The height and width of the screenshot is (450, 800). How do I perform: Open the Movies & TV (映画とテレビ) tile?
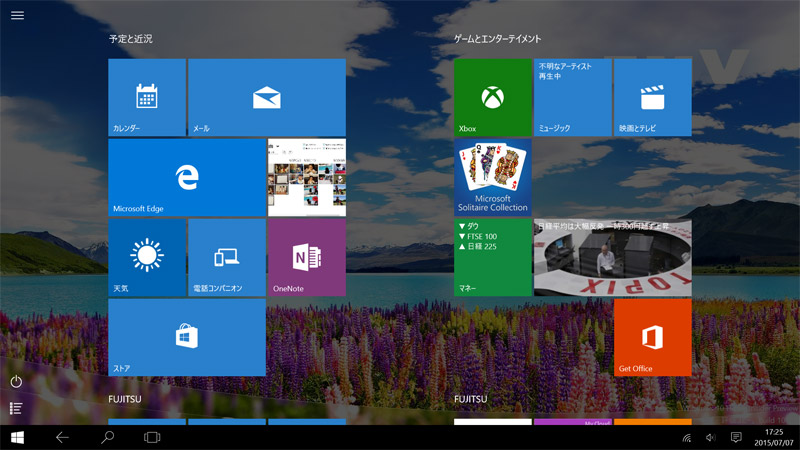click(x=652, y=97)
